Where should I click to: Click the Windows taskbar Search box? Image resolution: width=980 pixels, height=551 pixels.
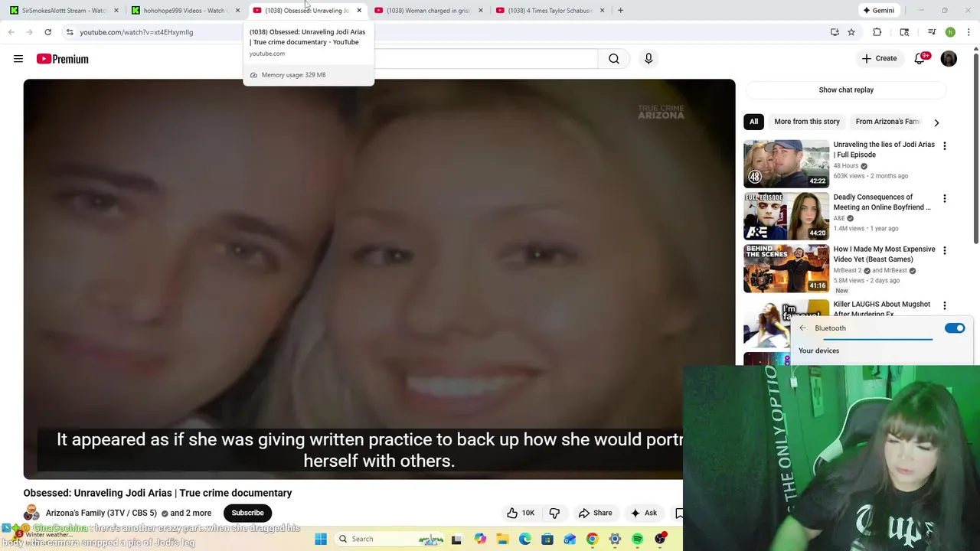tap(390, 539)
